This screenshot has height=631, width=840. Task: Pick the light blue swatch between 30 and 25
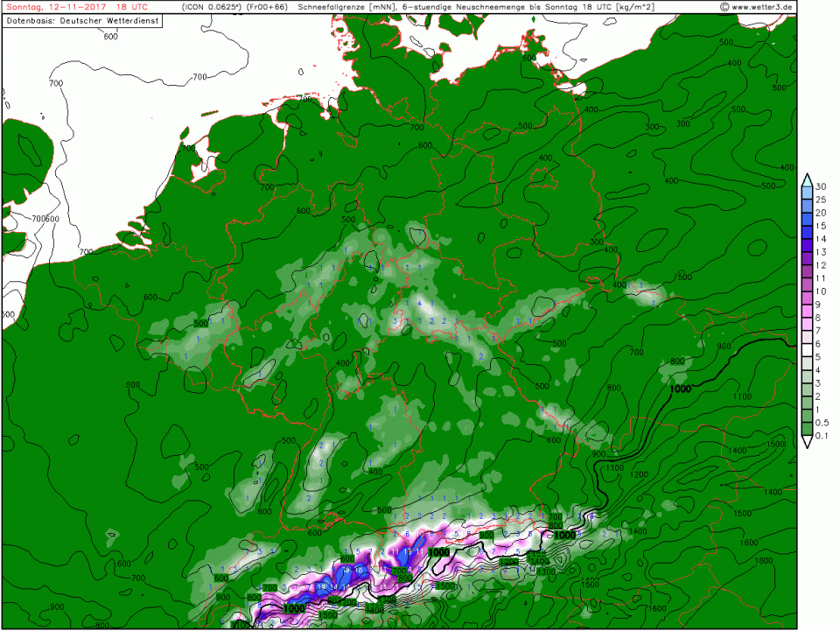pos(807,193)
